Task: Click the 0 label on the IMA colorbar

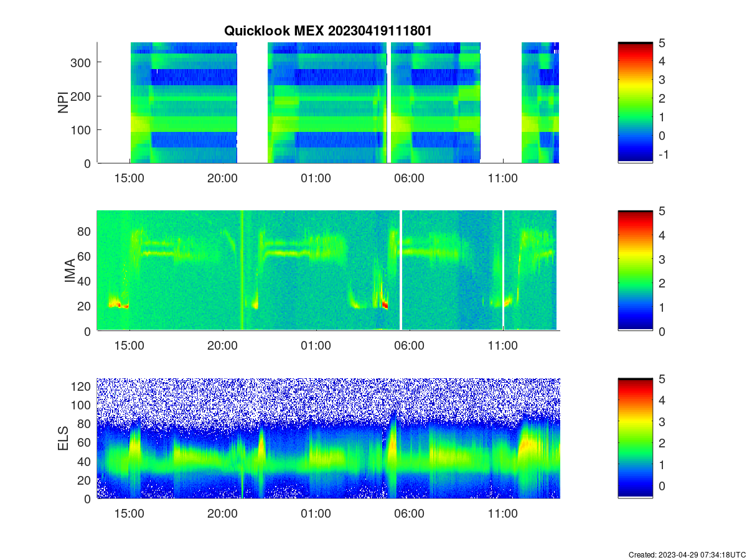Action: (x=662, y=331)
